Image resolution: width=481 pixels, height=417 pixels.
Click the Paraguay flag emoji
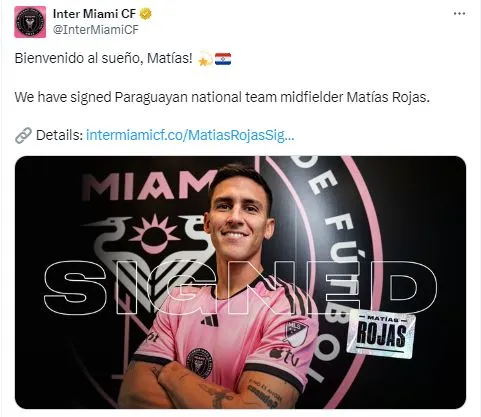click(x=223, y=59)
